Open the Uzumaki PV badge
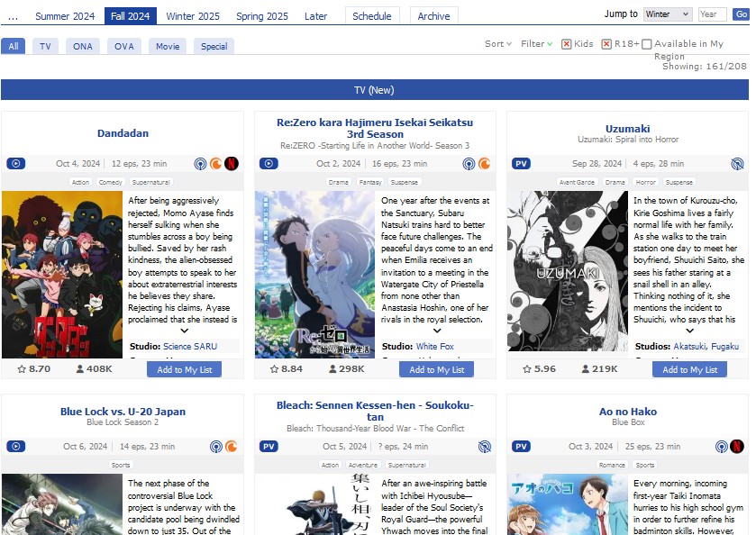The width and height of the screenshot is (756, 535). 521,164
